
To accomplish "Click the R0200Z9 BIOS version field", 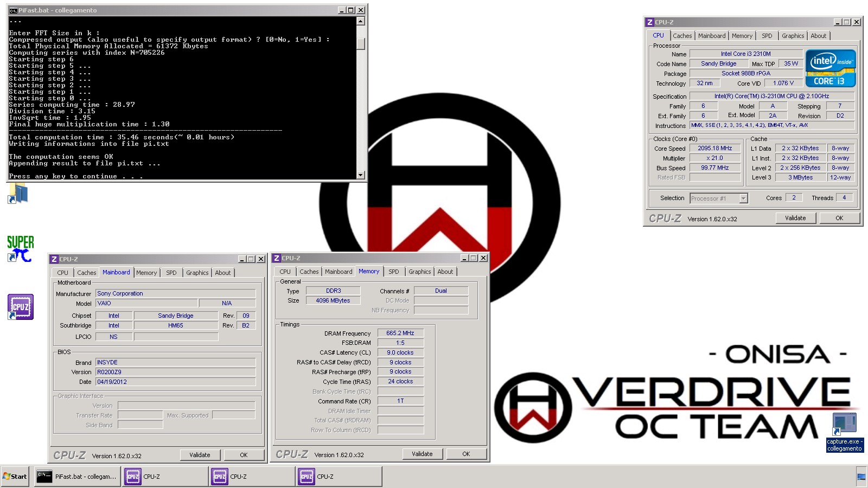I will pyautogui.click(x=175, y=372).
